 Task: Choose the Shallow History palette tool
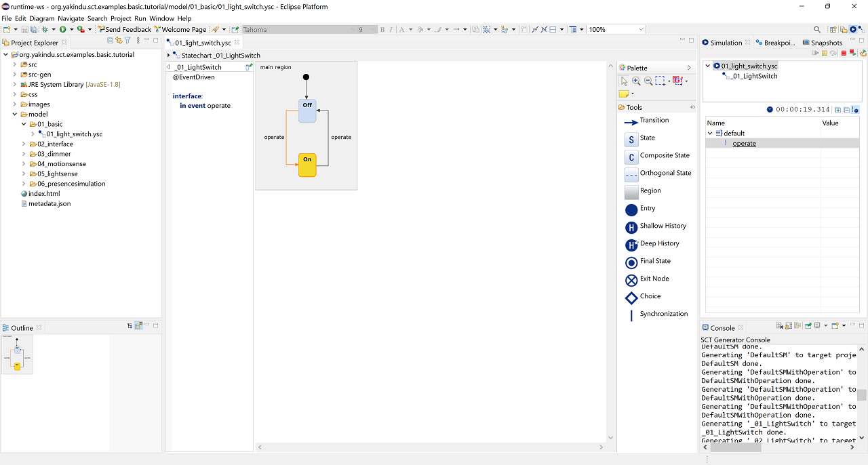click(655, 227)
